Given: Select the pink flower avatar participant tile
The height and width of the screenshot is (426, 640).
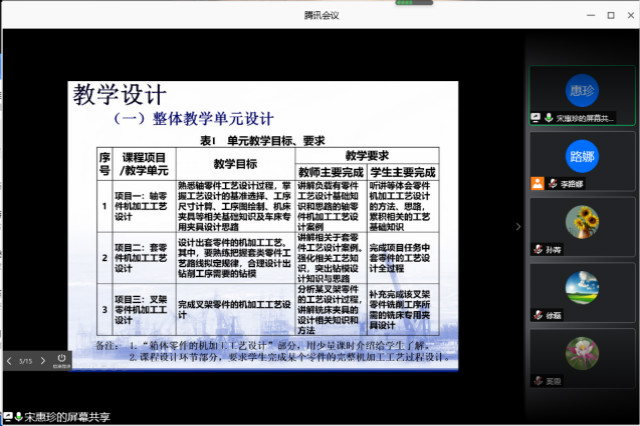Looking at the screenshot, I should pyautogui.click(x=581, y=352).
